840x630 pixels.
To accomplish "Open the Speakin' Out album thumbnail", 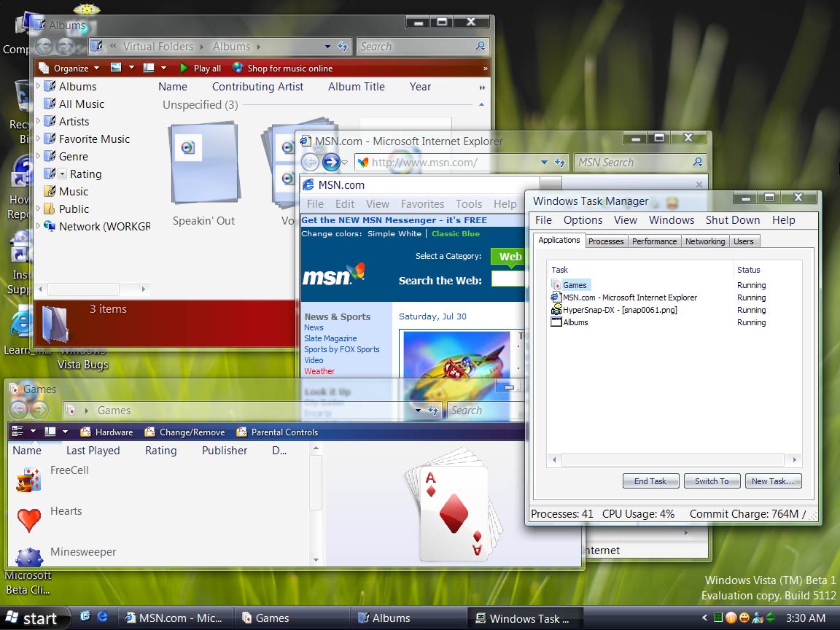I will (x=203, y=163).
